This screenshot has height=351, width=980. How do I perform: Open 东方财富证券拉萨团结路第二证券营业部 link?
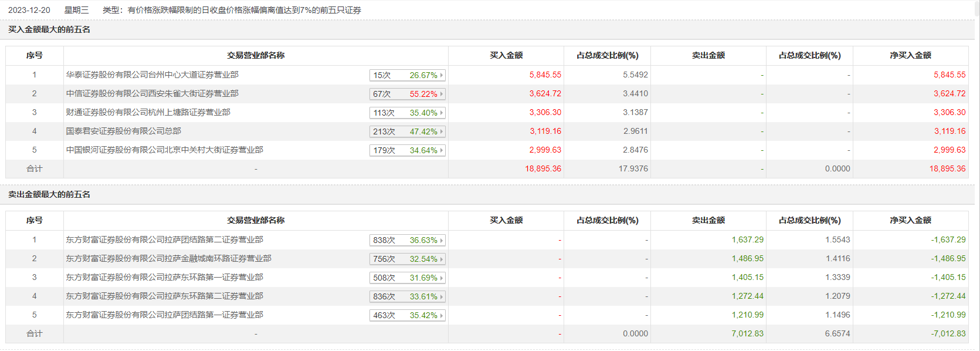point(164,240)
